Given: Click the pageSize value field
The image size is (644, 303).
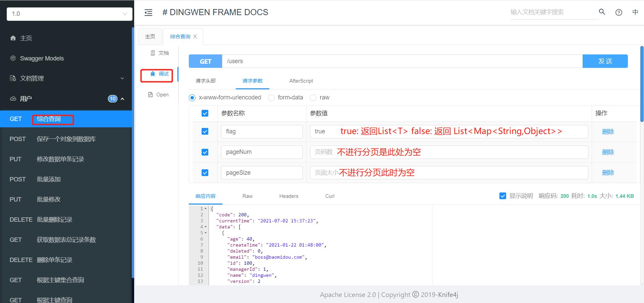Looking at the screenshot, I should click(x=449, y=173).
